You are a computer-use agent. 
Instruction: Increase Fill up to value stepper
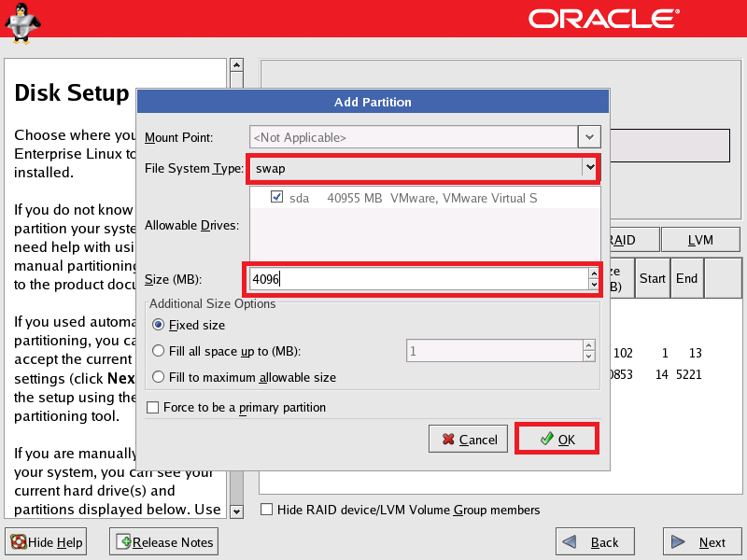[x=589, y=345]
